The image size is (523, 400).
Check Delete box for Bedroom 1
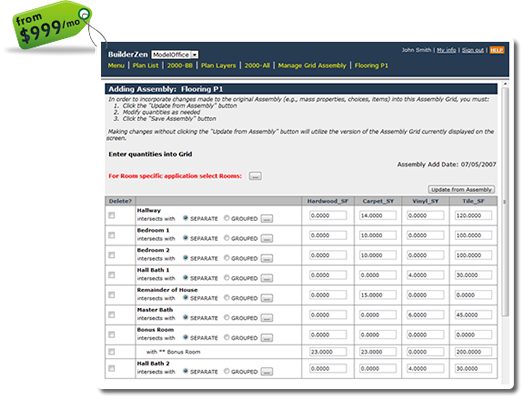point(112,235)
